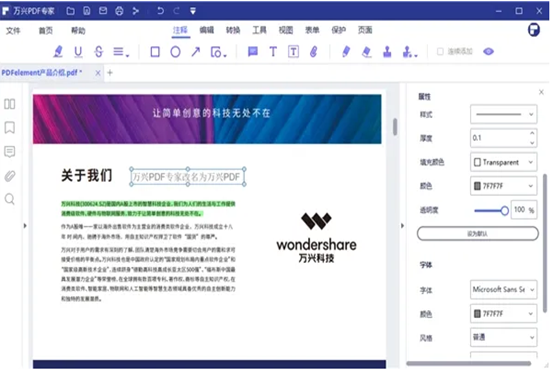The width and height of the screenshot is (553, 373).
Task: Toggle hide annotations eye icon
Action: [x=488, y=52]
